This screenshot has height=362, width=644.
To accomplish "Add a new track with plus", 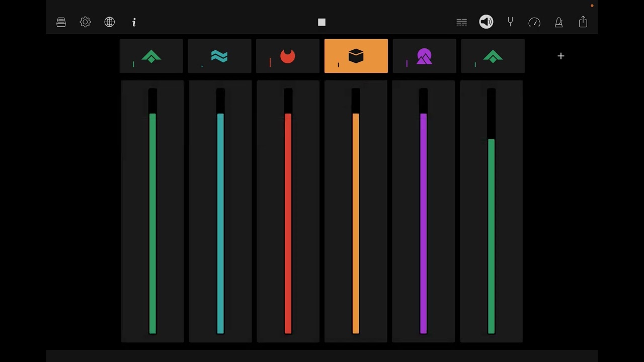I will [561, 56].
